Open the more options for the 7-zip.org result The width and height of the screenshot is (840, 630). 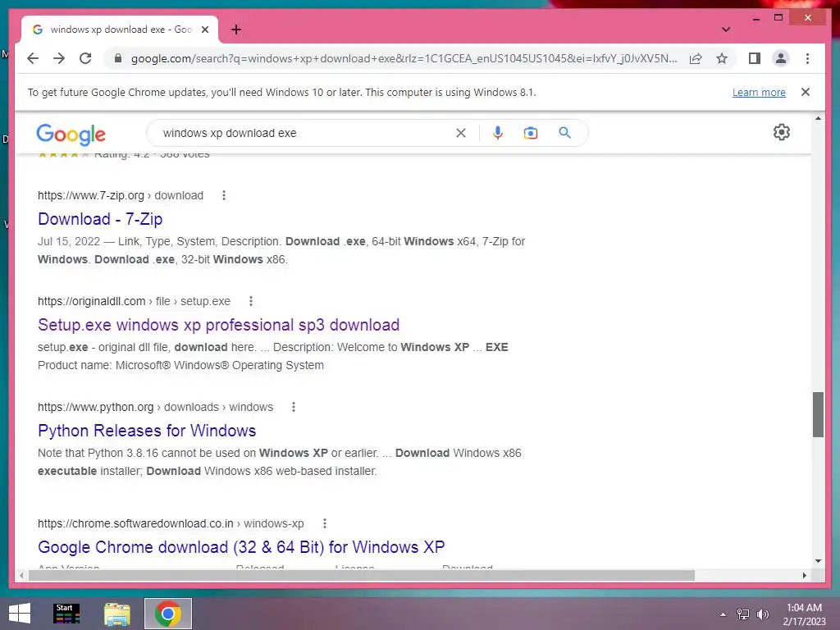[224, 195]
